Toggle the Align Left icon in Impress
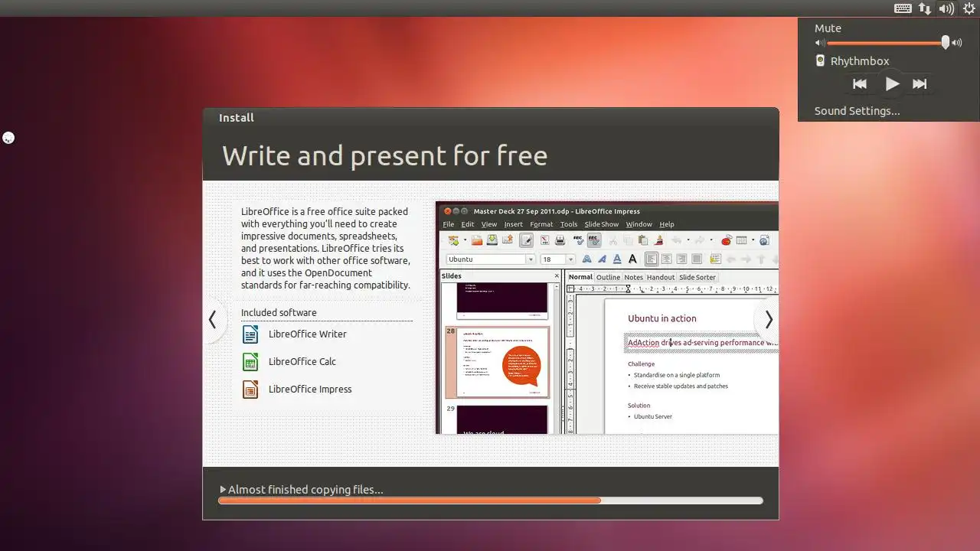 click(652, 259)
